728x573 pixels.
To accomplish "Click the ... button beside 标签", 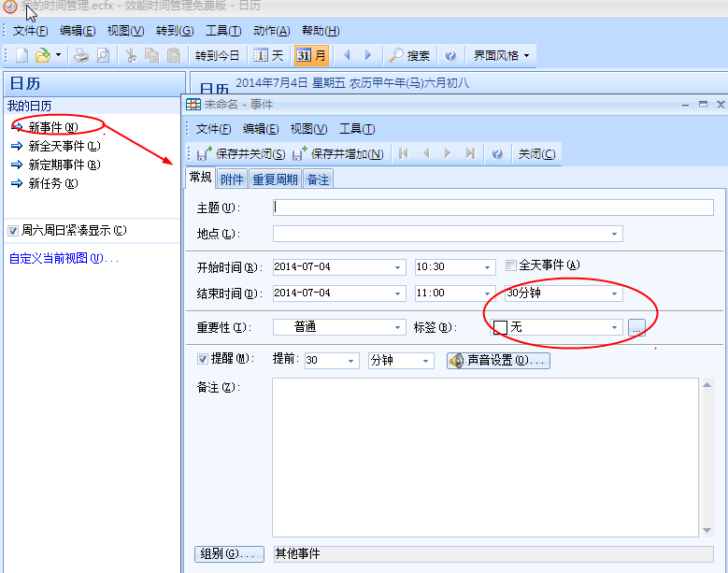I will (636, 327).
